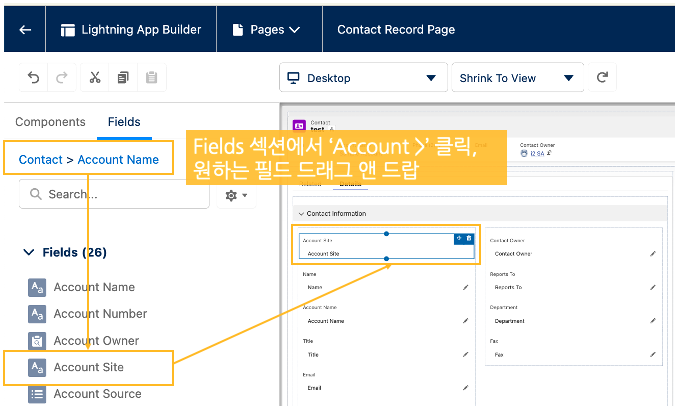Open the Shrink To View dropdown

click(517, 78)
